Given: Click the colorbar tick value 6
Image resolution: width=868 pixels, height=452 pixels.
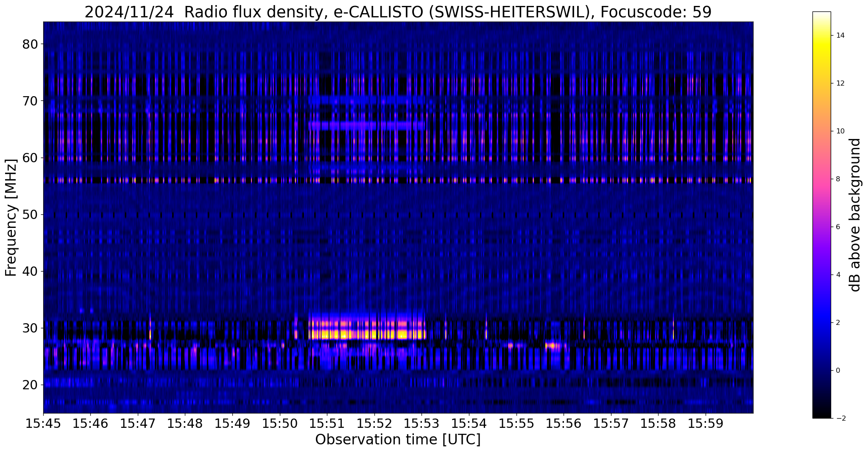Looking at the screenshot, I should click(x=837, y=227).
